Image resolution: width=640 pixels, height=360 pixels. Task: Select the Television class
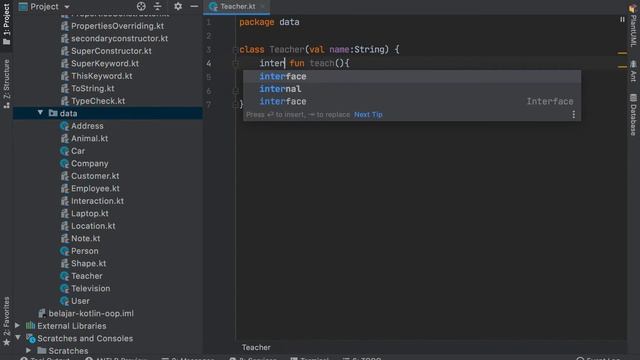pos(91,288)
